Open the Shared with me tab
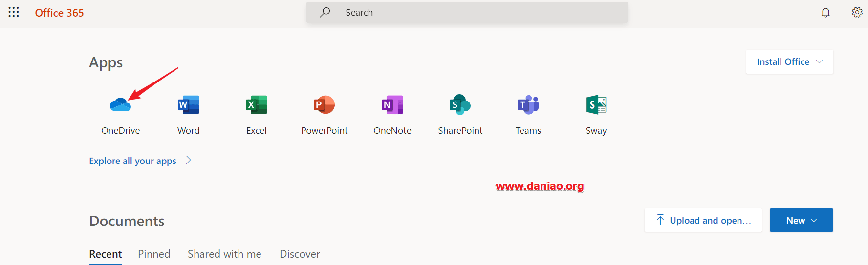Image resolution: width=868 pixels, height=265 pixels. point(224,254)
